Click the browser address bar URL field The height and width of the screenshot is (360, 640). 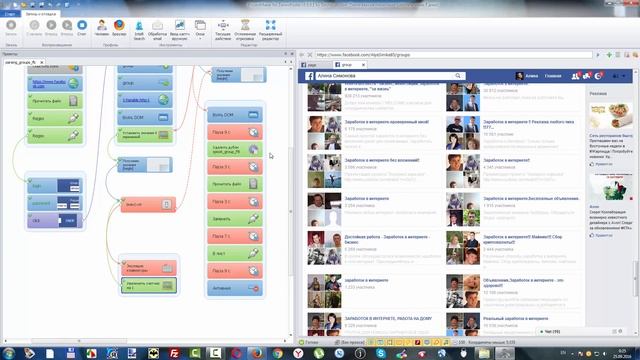(x=453, y=55)
